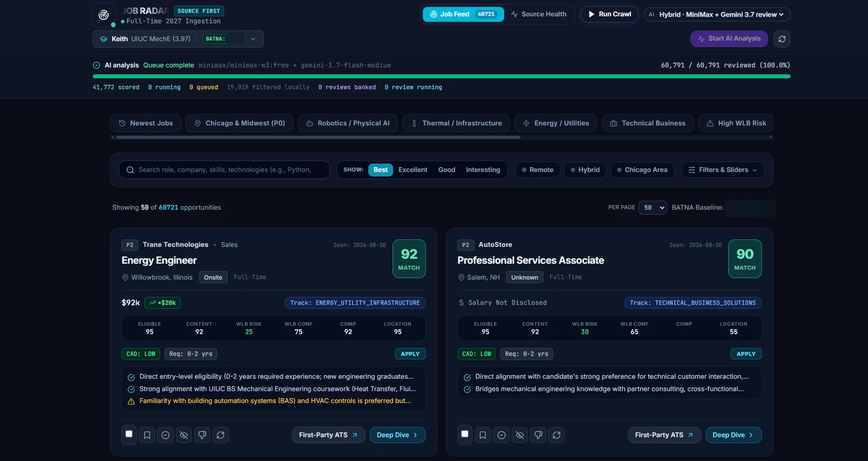
Task: Click the BATNA Baseline field
Action: click(x=750, y=208)
